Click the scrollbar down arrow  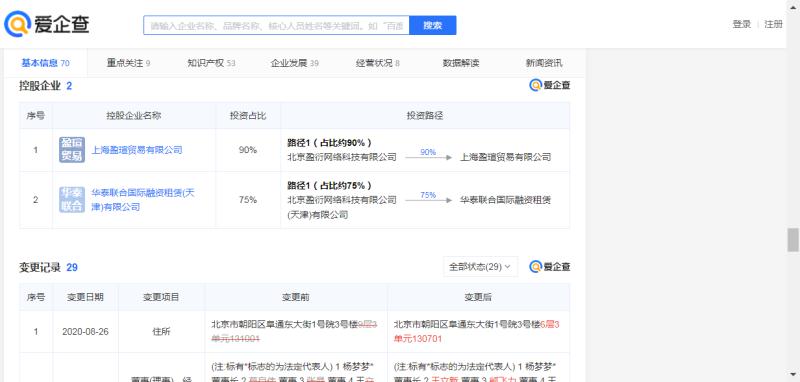point(793,376)
